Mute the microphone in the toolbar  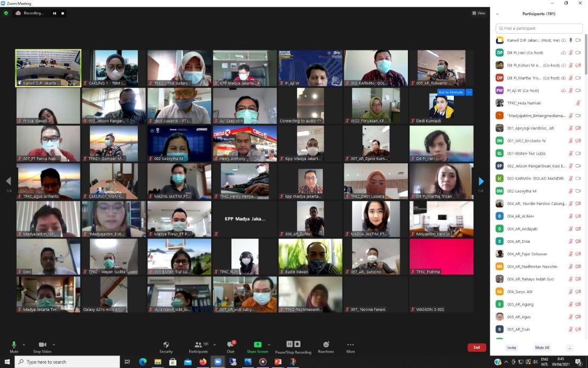click(x=14, y=346)
